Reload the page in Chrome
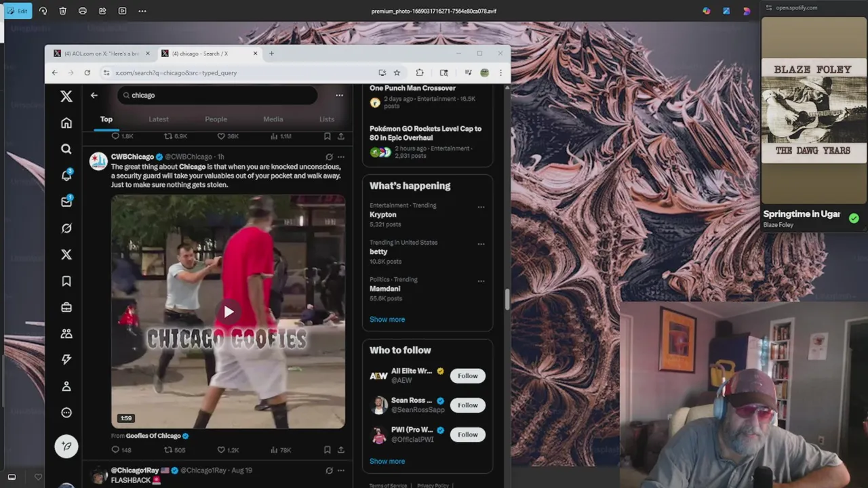 click(x=87, y=73)
